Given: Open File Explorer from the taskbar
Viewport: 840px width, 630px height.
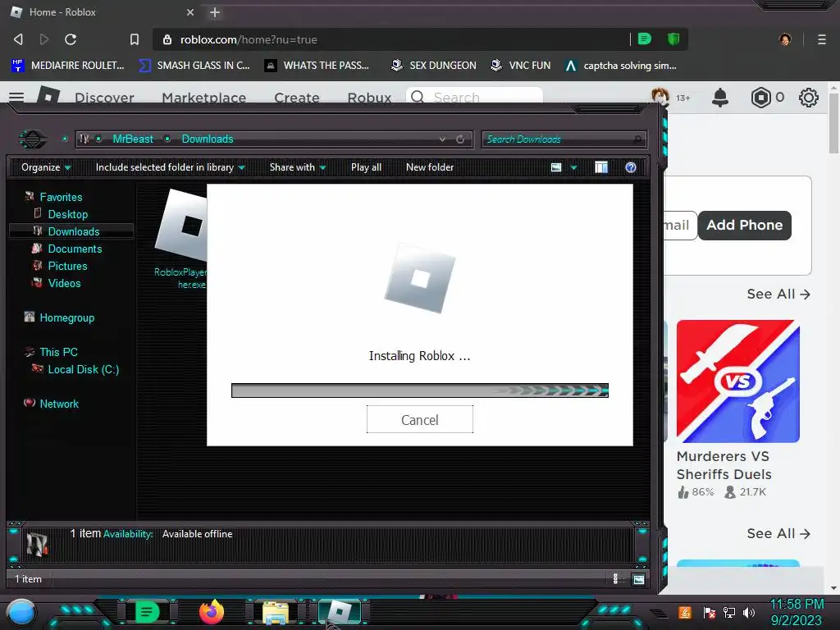Looking at the screenshot, I should click(x=276, y=613).
